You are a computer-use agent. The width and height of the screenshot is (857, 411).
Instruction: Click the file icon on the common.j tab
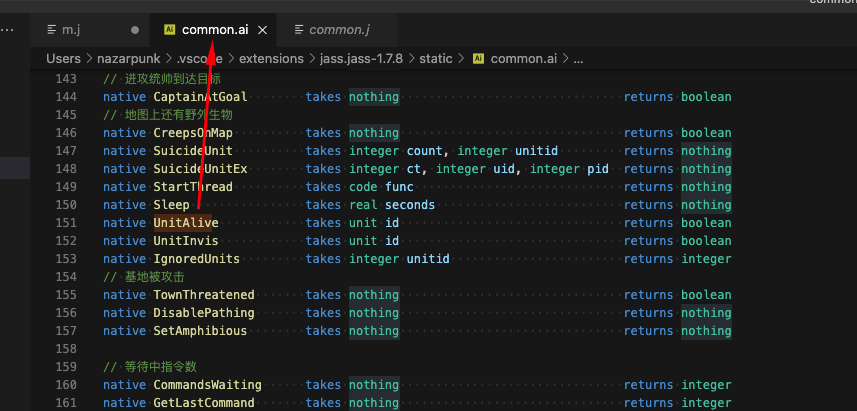[297, 30]
